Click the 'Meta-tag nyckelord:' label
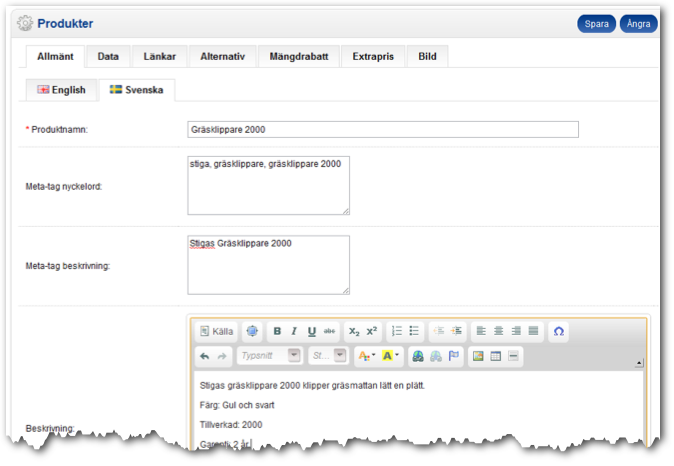 coord(64,187)
